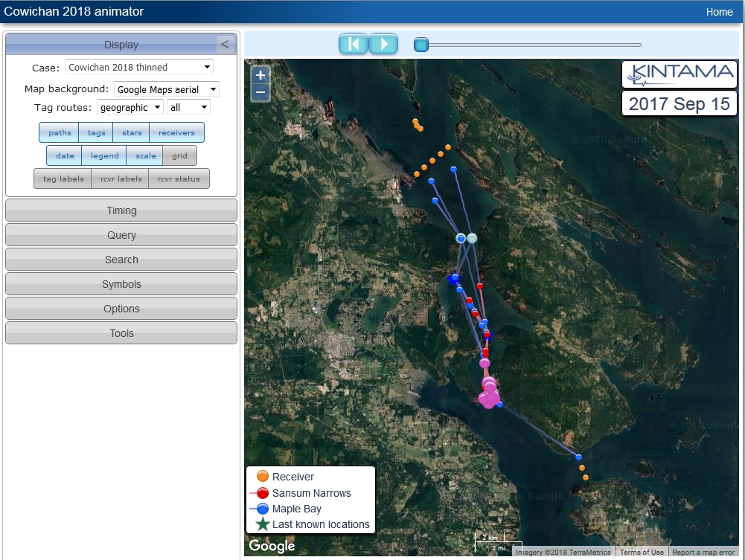
Task: Click the rewind to start button
Action: click(354, 45)
